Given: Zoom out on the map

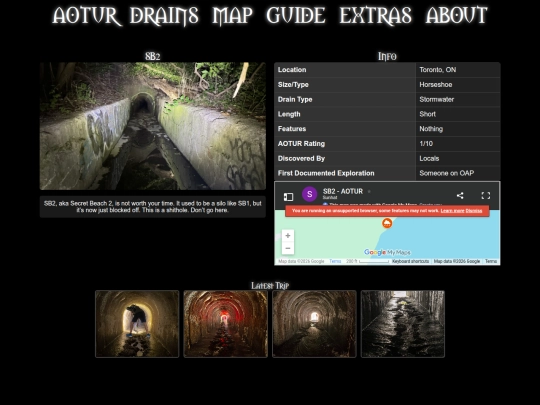Looking at the screenshot, I should coord(288,248).
